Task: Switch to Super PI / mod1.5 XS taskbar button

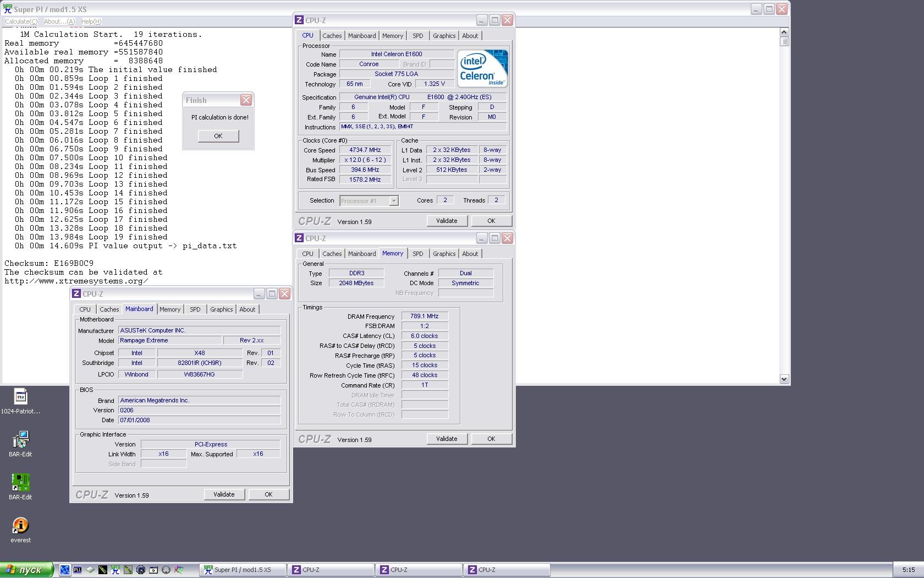Action: (x=243, y=570)
